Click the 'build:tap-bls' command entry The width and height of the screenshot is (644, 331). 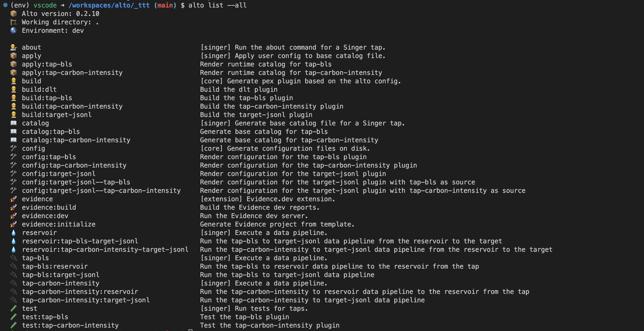click(47, 97)
